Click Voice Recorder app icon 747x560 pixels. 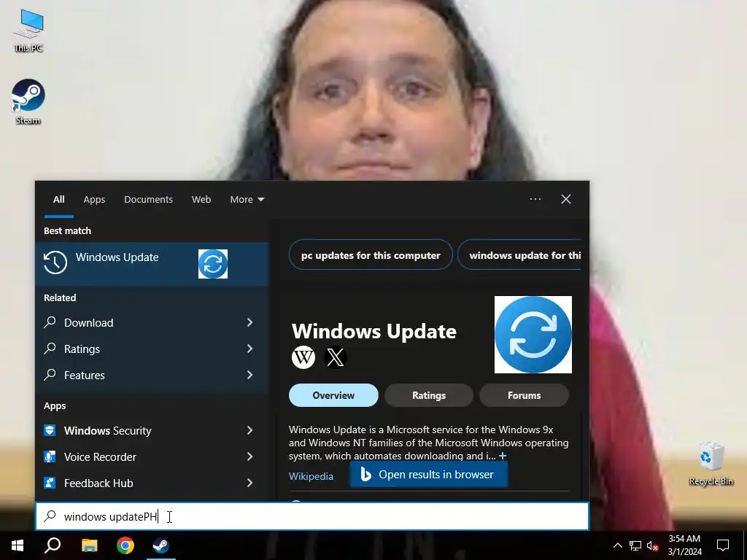(50, 456)
